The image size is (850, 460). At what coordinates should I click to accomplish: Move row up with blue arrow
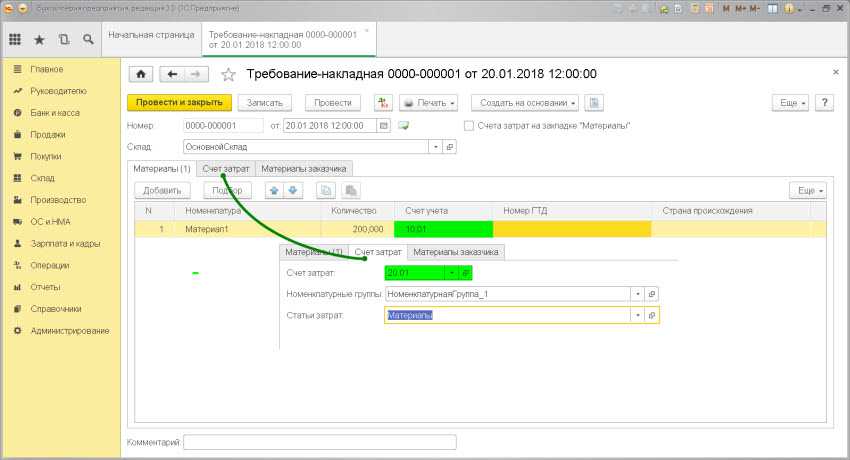(273, 190)
